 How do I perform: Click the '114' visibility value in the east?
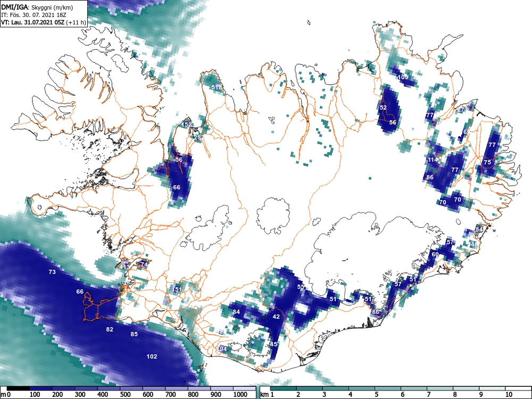[433, 160]
